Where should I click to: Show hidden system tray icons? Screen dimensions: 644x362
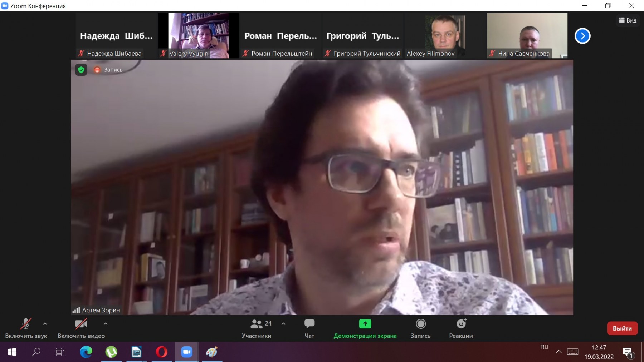[558, 352]
